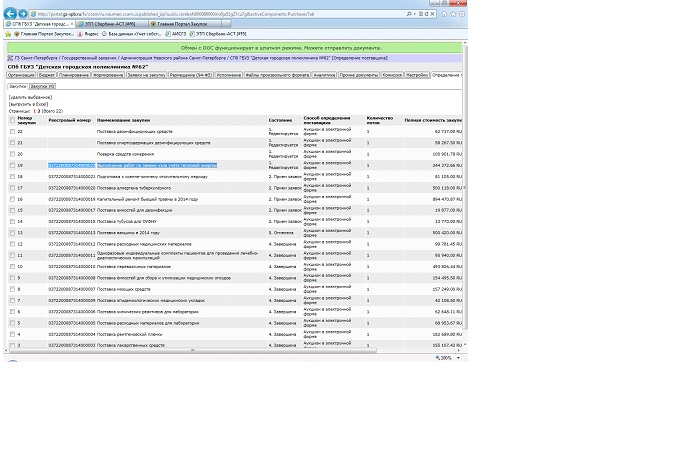Image resolution: width=685 pixels, height=452 pixels.
Task: Open 'Файлы произвольного формата' tab
Action: pos(277,75)
